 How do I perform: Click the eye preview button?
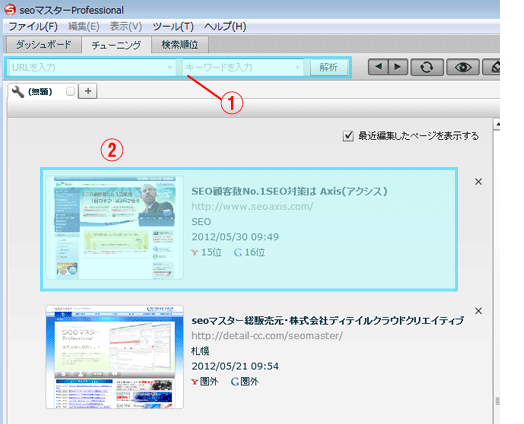point(463,67)
